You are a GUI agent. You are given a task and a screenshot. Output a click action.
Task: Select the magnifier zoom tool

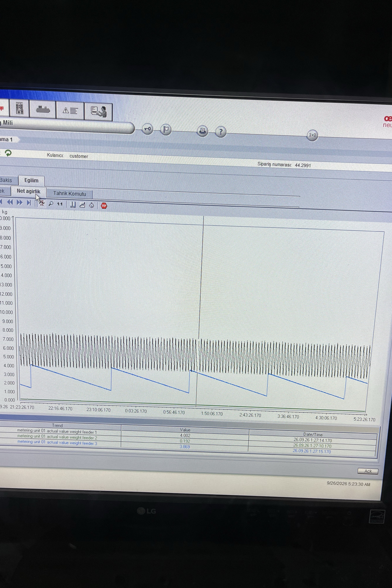click(51, 204)
